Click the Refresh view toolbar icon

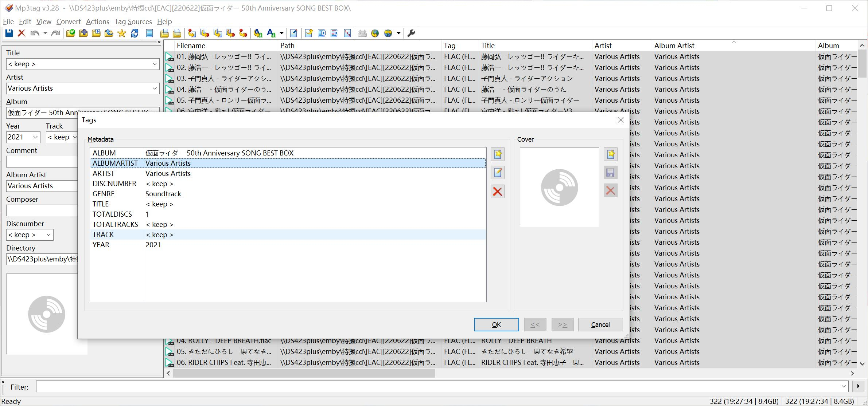(135, 33)
